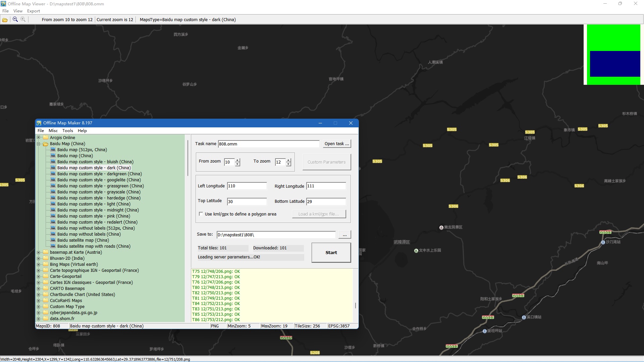Decrease the To zoom value
The image size is (644, 362).
pyautogui.click(x=288, y=164)
